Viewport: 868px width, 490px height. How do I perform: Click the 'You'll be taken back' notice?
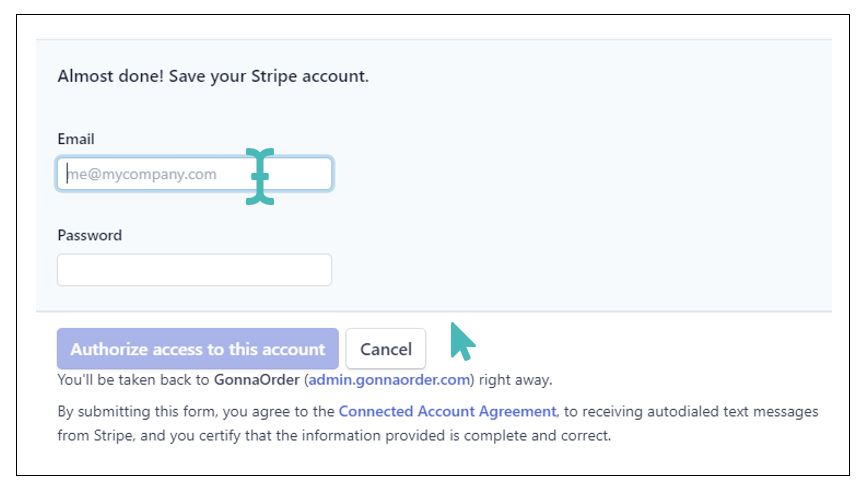coord(305,380)
